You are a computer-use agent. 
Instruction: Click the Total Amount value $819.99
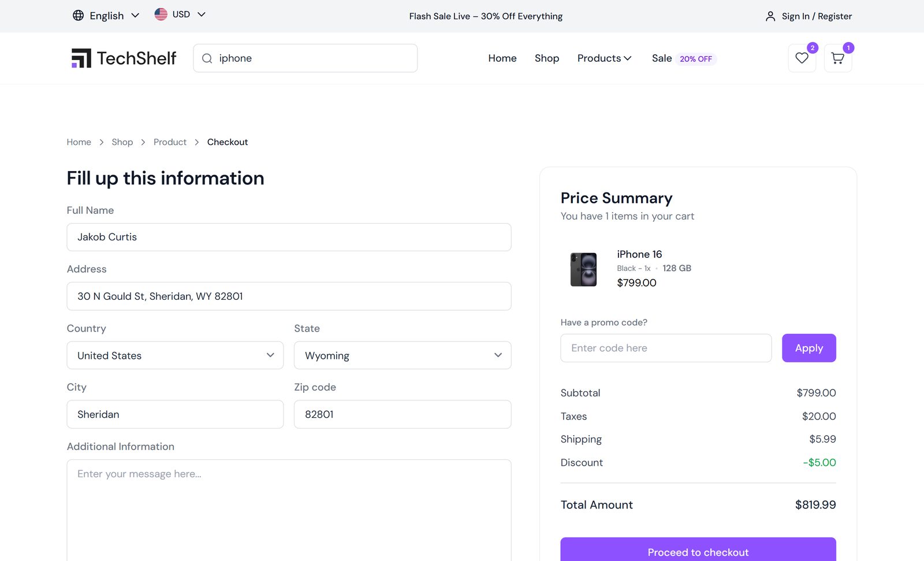click(815, 505)
